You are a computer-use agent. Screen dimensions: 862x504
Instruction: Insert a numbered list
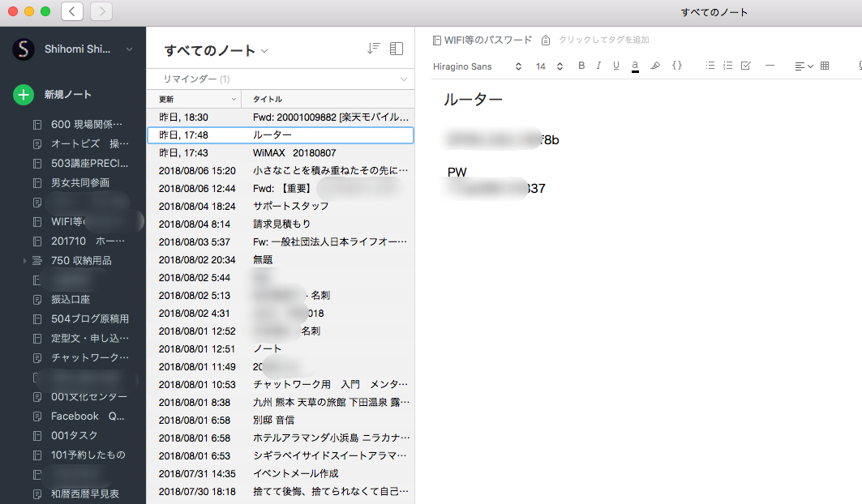click(727, 66)
